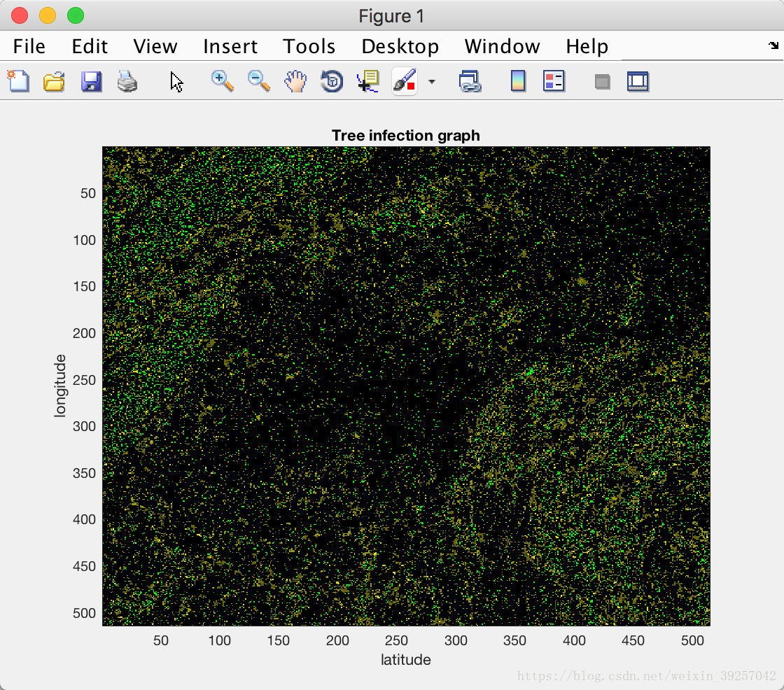The height and width of the screenshot is (690, 784).
Task: Click the x-axis tick label 500
Action: [692, 640]
